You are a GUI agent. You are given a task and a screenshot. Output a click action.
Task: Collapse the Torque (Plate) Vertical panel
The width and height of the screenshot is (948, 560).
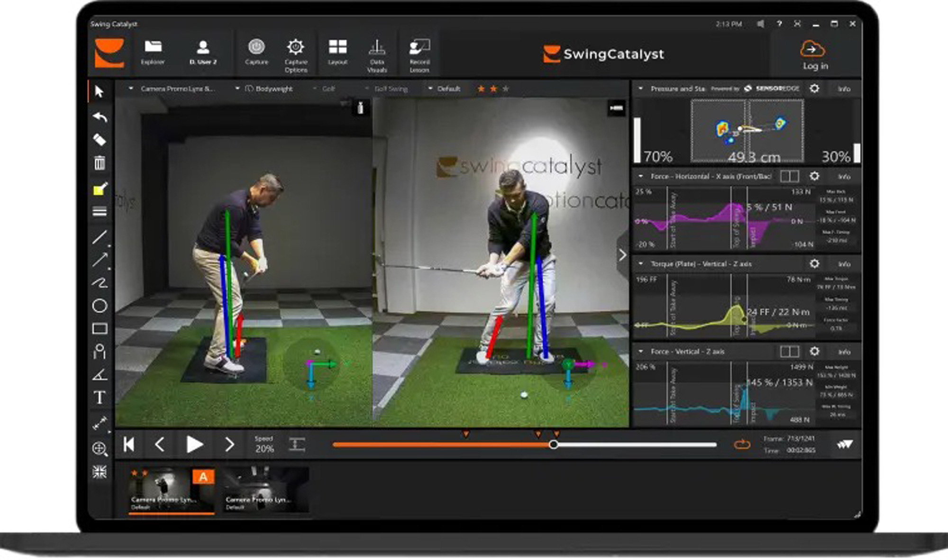coord(641,264)
